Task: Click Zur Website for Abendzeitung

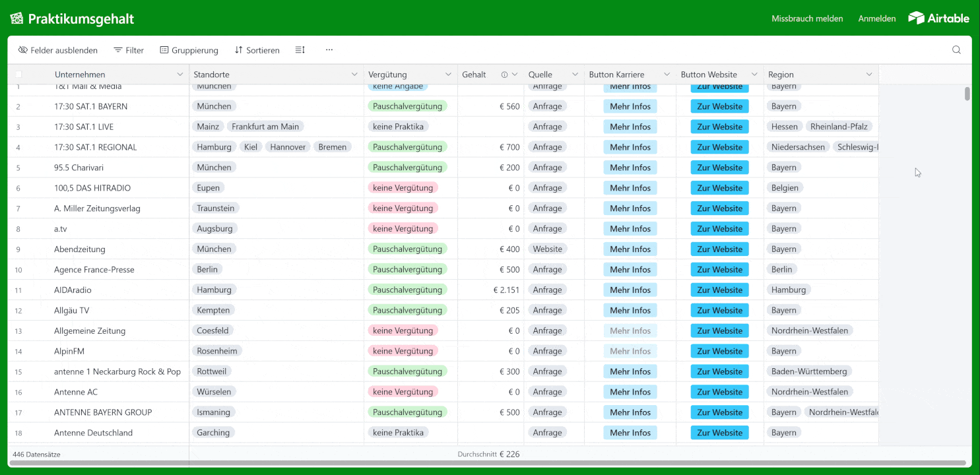Action: [720, 249]
